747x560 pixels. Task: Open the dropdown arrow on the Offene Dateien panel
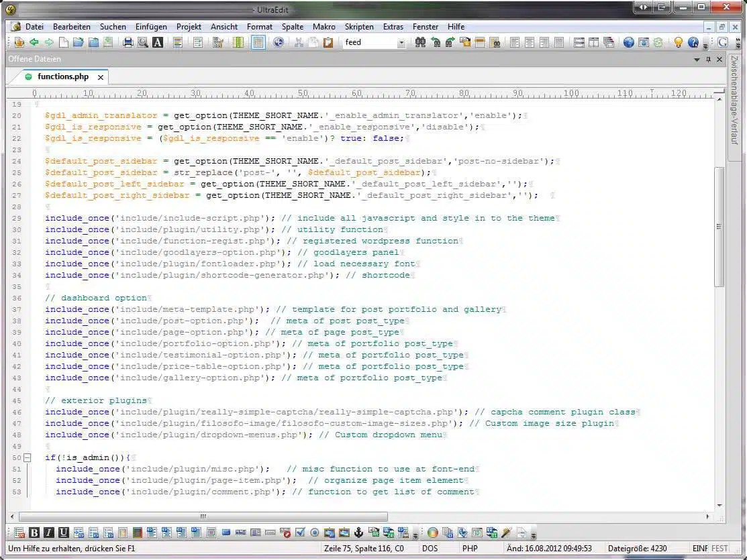(697, 59)
